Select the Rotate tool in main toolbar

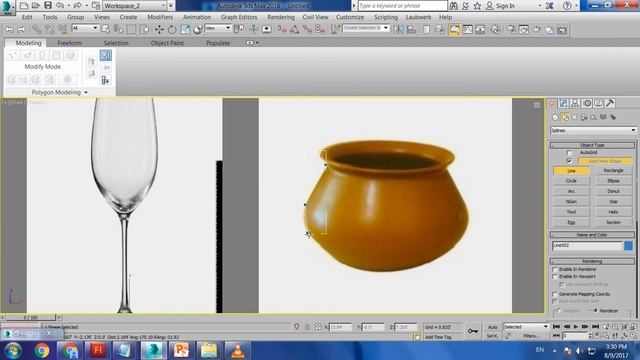pyautogui.click(x=172, y=29)
